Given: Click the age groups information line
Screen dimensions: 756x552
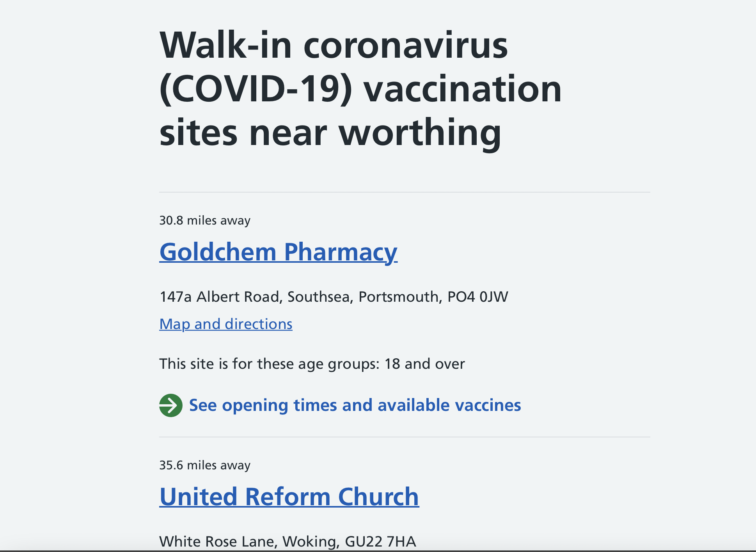Looking at the screenshot, I should (x=312, y=364).
